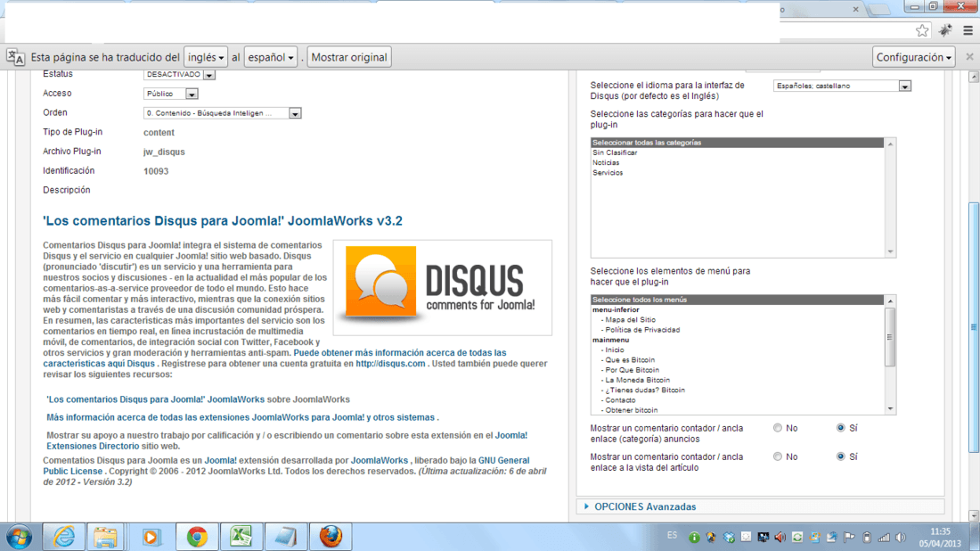Viewport: 980px width, 551px height.
Task: Launch Internet Explorer from the taskbar
Action: [64, 538]
